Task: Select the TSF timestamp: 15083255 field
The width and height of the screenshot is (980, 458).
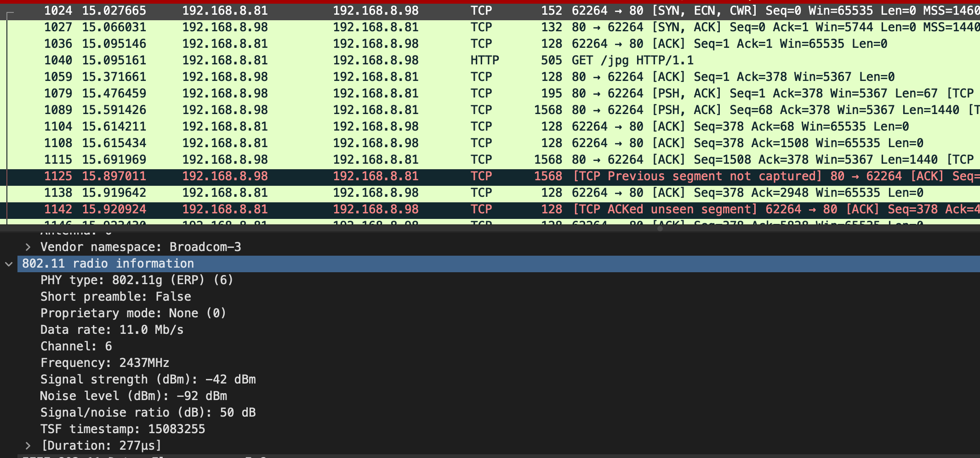Action: [123, 429]
